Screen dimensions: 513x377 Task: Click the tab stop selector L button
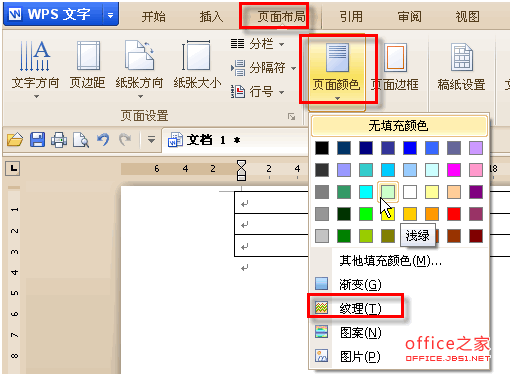(x=13, y=168)
